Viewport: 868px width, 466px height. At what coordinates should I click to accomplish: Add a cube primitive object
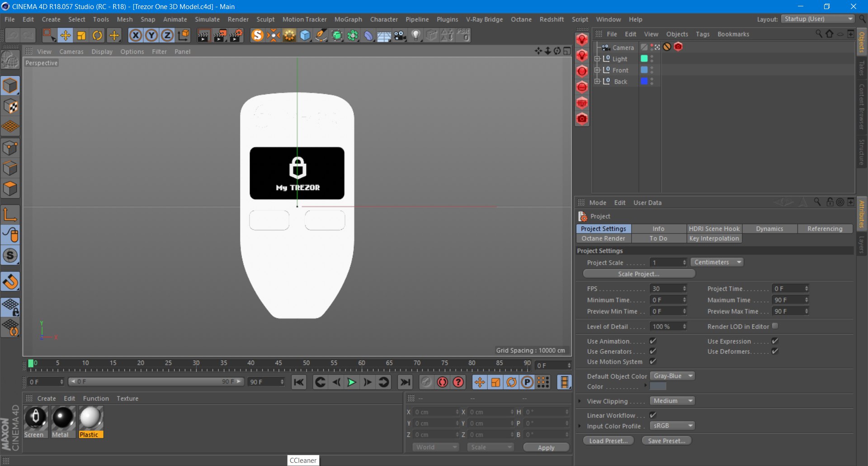(x=305, y=35)
